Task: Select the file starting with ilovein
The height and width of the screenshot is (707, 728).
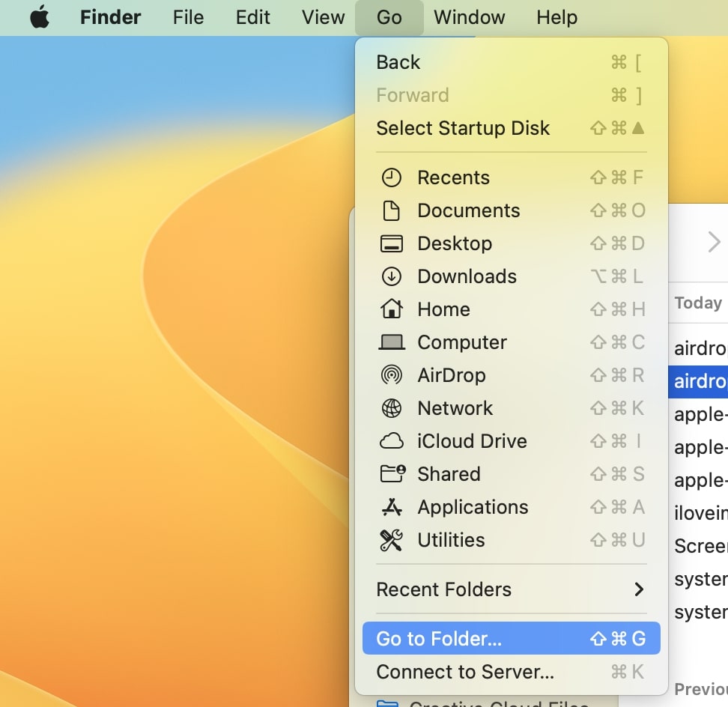Action: coord(698,514)
